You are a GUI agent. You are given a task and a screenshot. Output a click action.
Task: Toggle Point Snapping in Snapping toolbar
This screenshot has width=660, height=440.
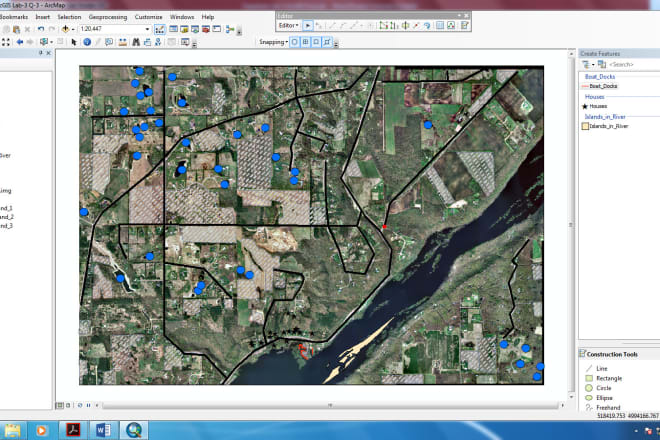coord(295,42)
